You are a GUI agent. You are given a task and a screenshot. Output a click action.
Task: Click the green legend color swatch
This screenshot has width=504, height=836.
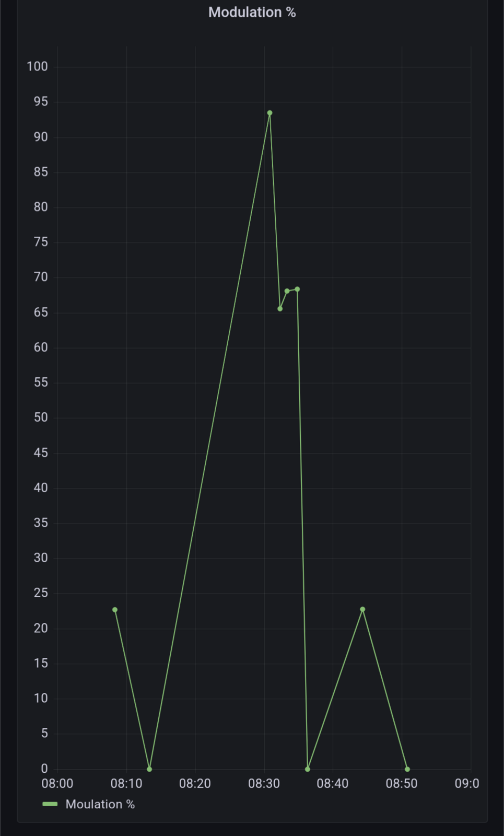coord(50,804)
